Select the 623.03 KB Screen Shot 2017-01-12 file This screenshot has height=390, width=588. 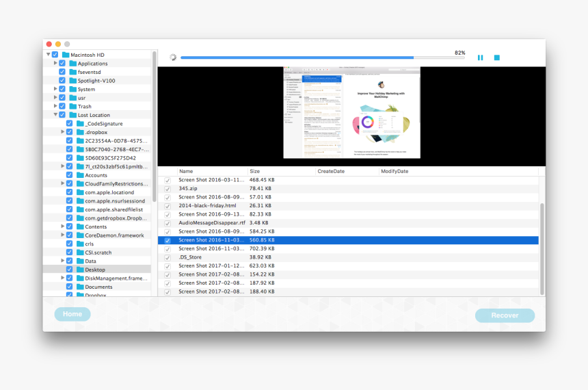pos(348,266)
